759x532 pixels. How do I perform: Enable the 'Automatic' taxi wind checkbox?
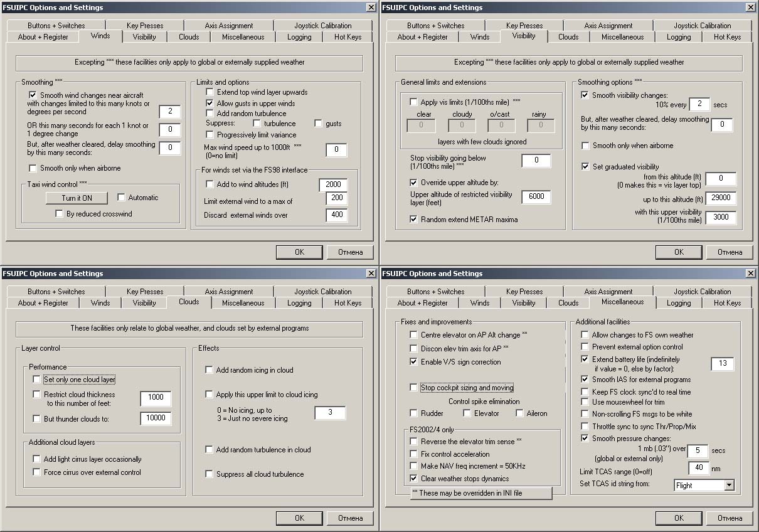coord(122,198)
